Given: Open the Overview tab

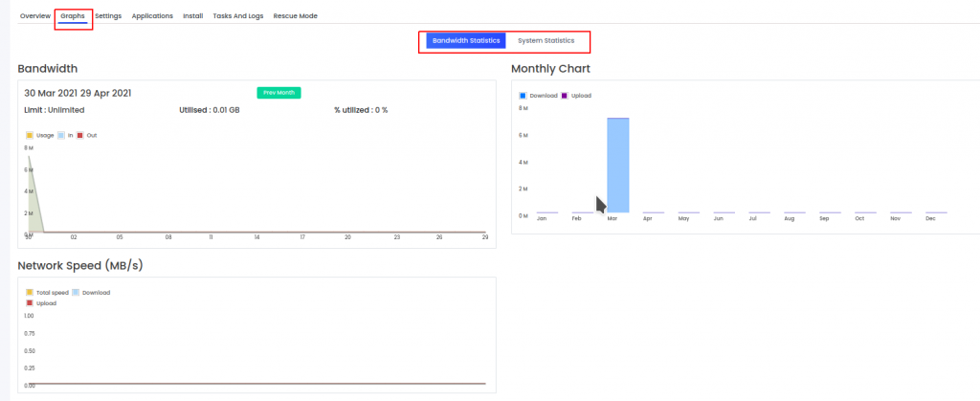Looking at the screenshot, I should [35, 16].
